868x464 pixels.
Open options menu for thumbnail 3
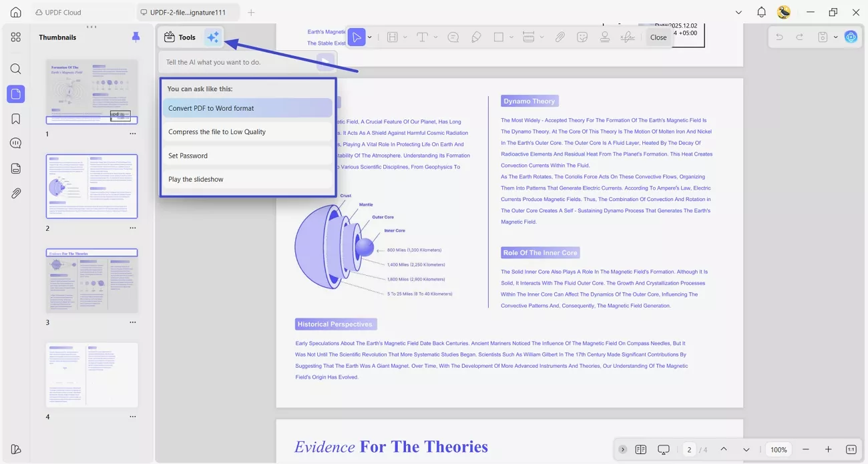click(x=133, y=322)
